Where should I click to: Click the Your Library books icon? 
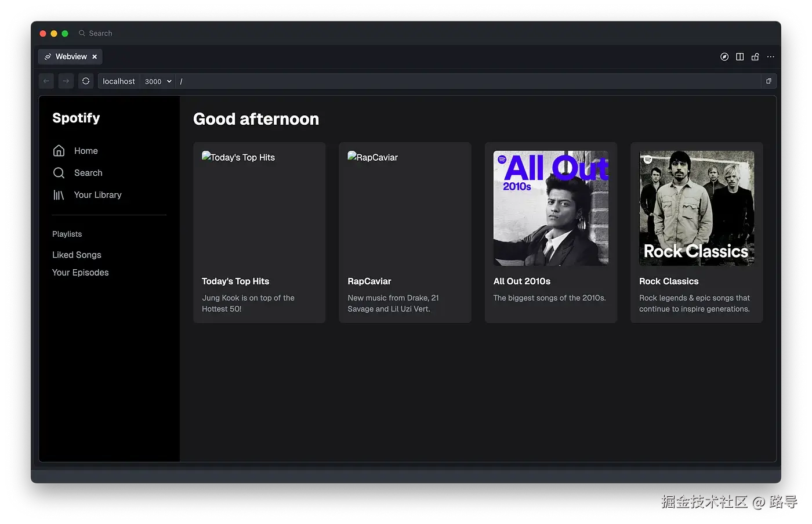click(x=59, y=195)
